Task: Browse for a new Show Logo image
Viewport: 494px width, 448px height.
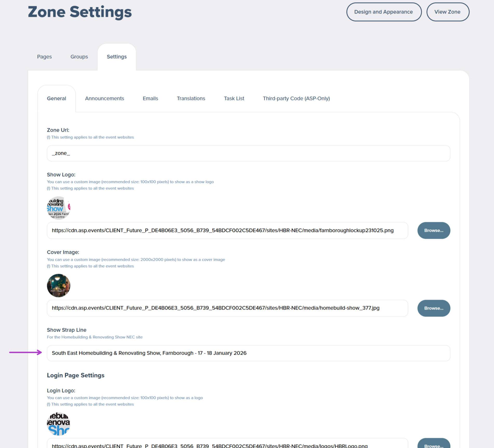Action: tap(434, 230)
